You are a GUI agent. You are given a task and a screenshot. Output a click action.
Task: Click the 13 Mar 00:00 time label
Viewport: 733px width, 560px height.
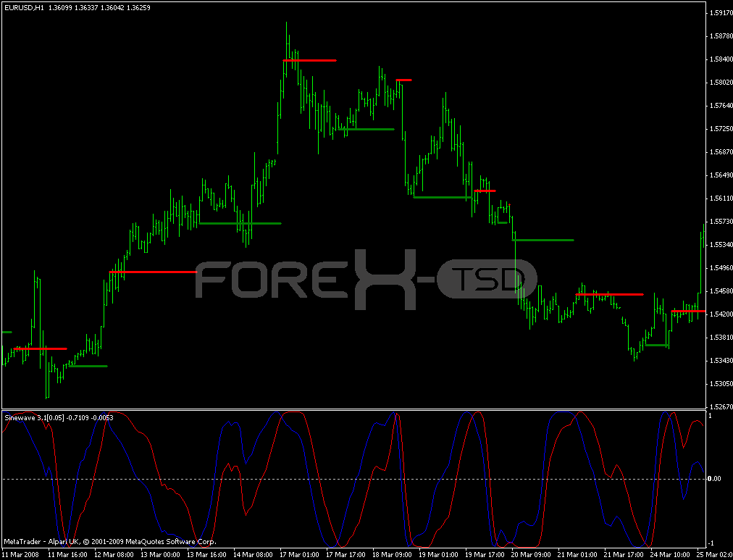click(x=160, y=555)
